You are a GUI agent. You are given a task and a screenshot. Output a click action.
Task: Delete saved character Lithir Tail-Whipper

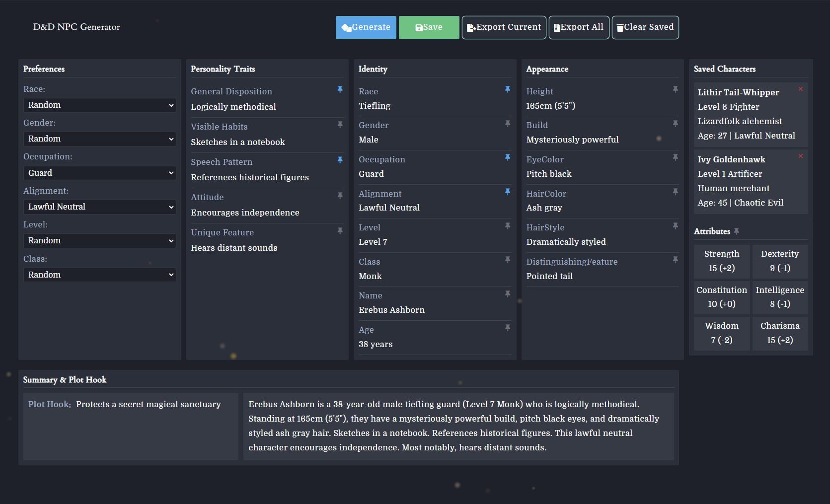pos(801,89)
